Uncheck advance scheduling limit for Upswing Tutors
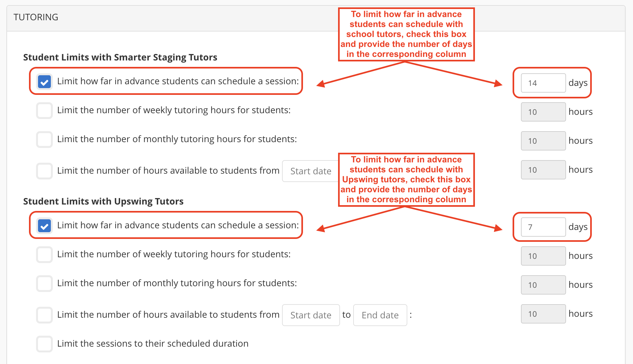This screenshot has width=633, height=364. (44, 225)
